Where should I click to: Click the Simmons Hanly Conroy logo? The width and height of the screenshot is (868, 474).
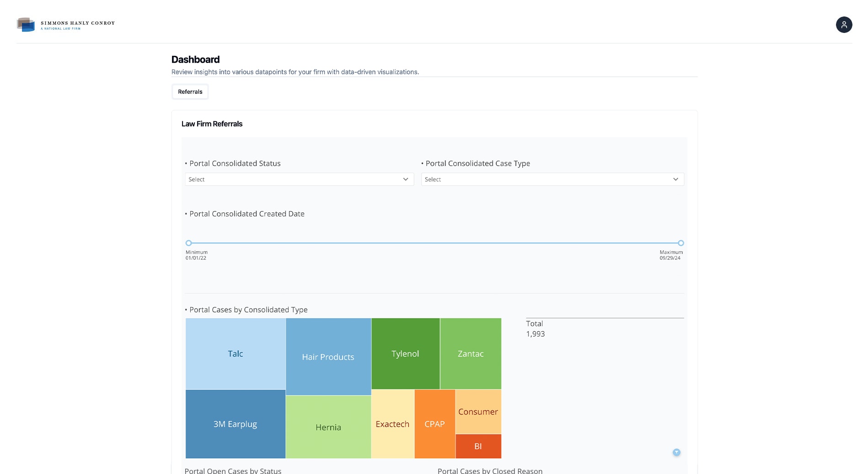66,24
